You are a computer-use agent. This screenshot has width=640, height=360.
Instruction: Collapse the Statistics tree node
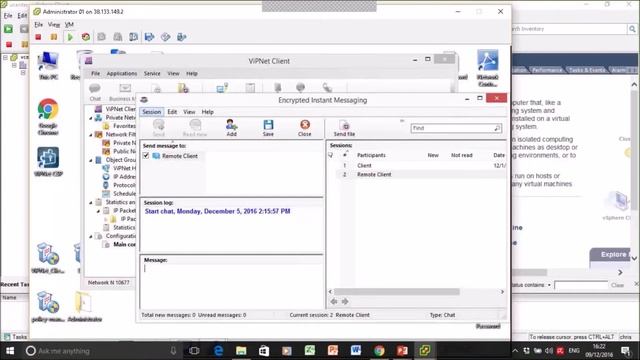pyautogui.click(x=91, y=202)
